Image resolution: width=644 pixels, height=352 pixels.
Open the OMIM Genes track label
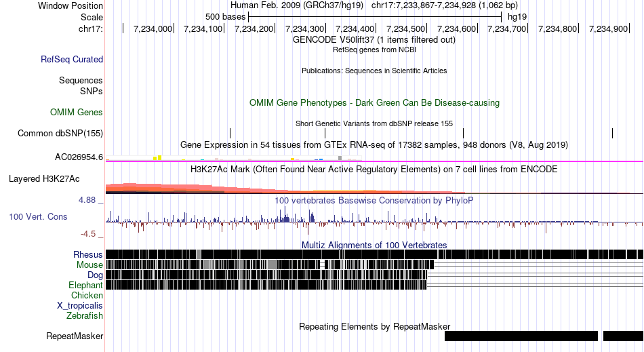pos(77,112)
